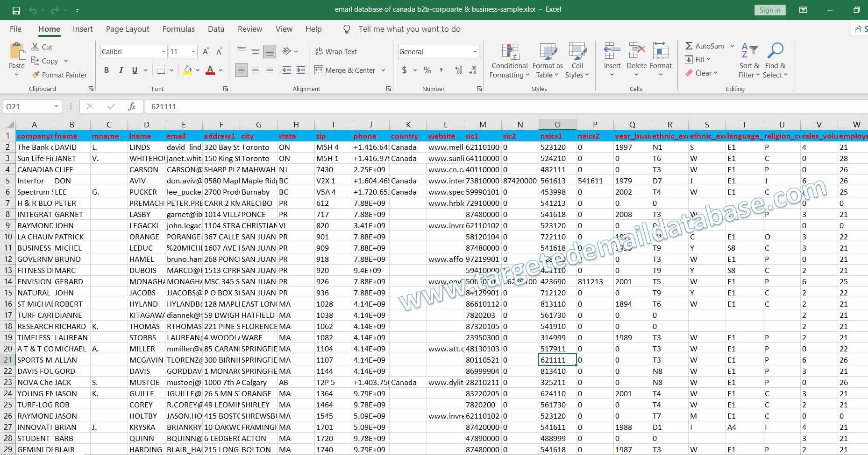Click the Sign in button
Image resolution: width=868 pixels, height=455 pixels.
click(769, 10)
